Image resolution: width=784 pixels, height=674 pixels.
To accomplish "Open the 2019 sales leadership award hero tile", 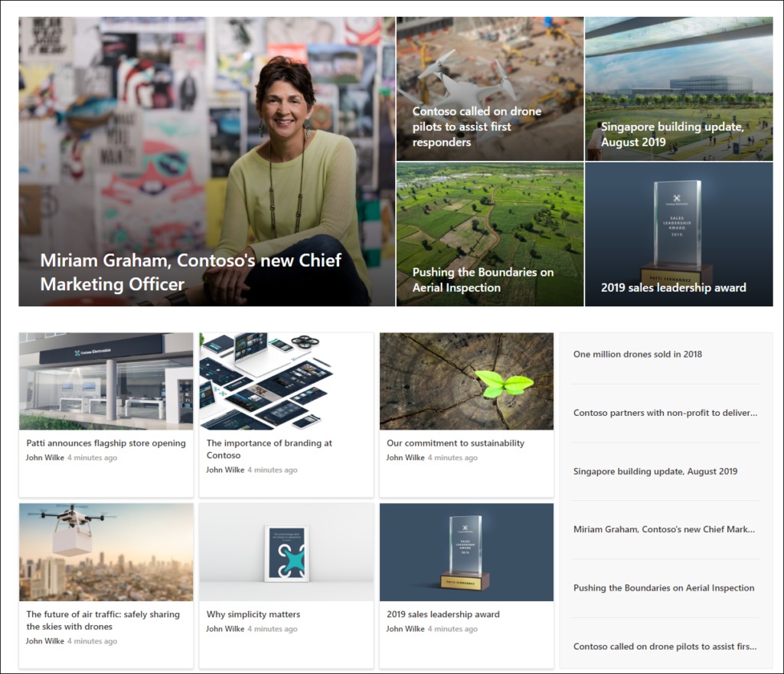I will [x=679, y=234].
